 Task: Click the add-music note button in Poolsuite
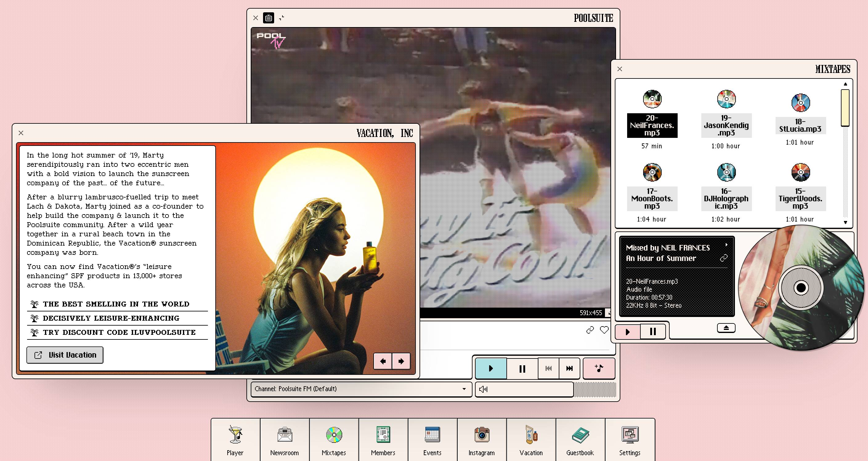coord(599,368)
